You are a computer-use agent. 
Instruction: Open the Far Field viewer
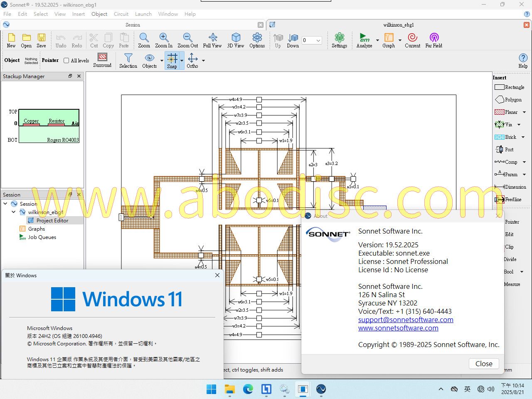[434, 40]
